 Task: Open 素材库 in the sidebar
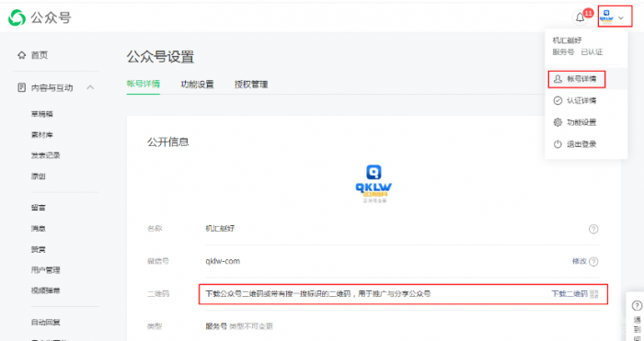[x=42, y=134]
